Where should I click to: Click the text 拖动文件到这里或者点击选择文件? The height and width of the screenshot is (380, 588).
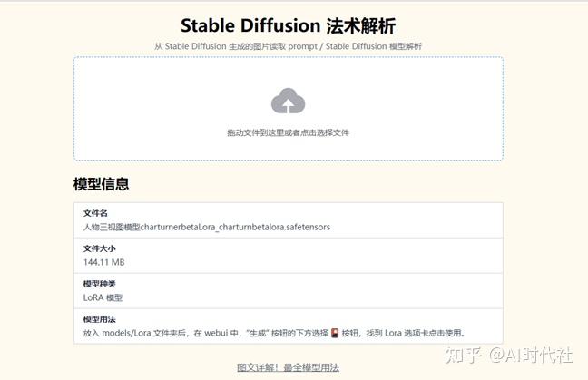click(288, 132)
